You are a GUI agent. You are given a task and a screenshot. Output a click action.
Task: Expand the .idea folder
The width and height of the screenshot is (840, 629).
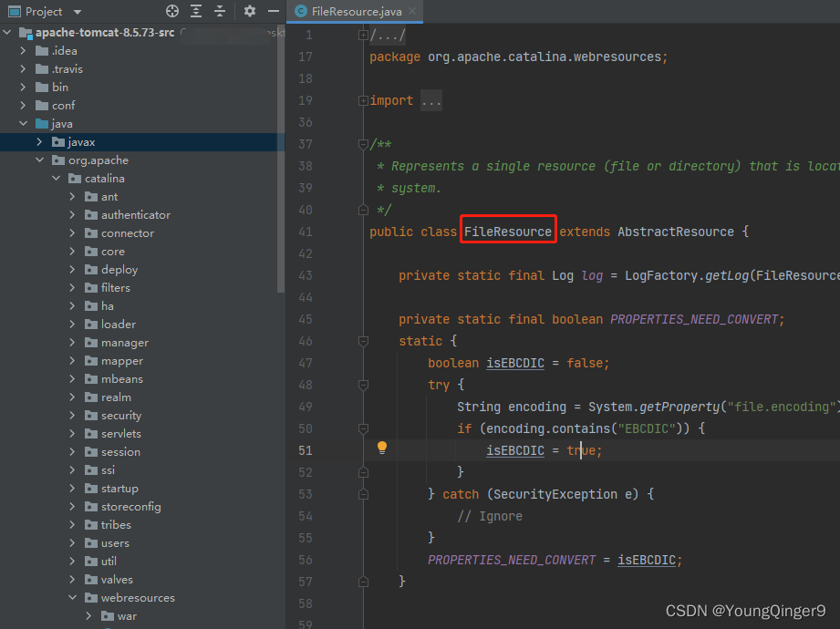[23, 51]
